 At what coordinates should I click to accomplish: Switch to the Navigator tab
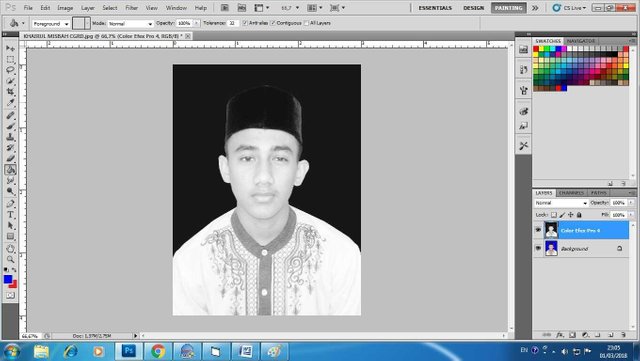tap(580, 41)
